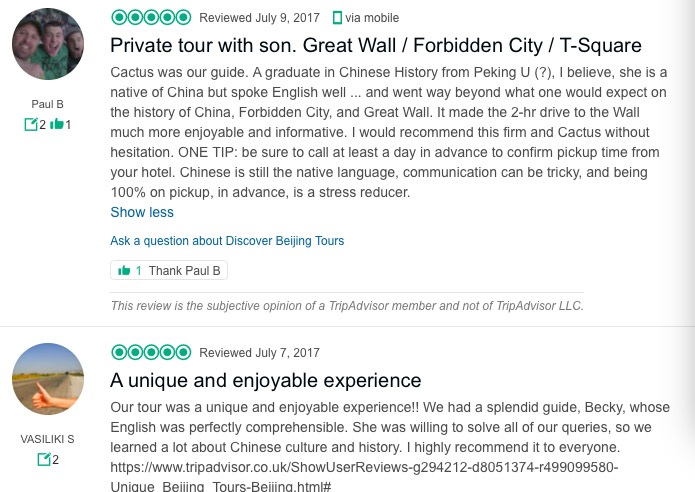Click the mobile phone icon beside 'via mobile'
Screen dimensions: 695x492
(337, 18)
